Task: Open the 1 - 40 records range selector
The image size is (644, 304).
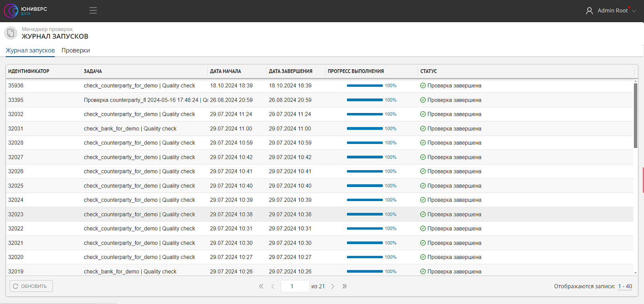Action: (x=625, y=286)
